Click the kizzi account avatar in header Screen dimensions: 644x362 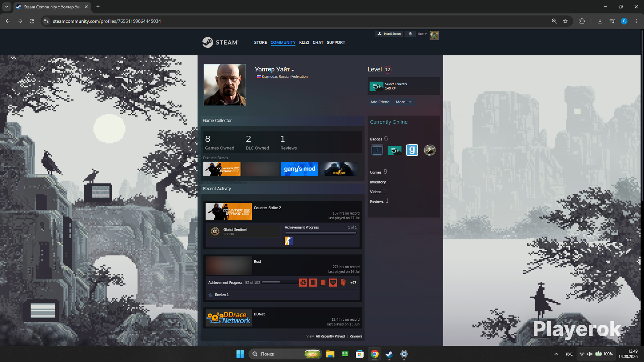tap(434, 35)
